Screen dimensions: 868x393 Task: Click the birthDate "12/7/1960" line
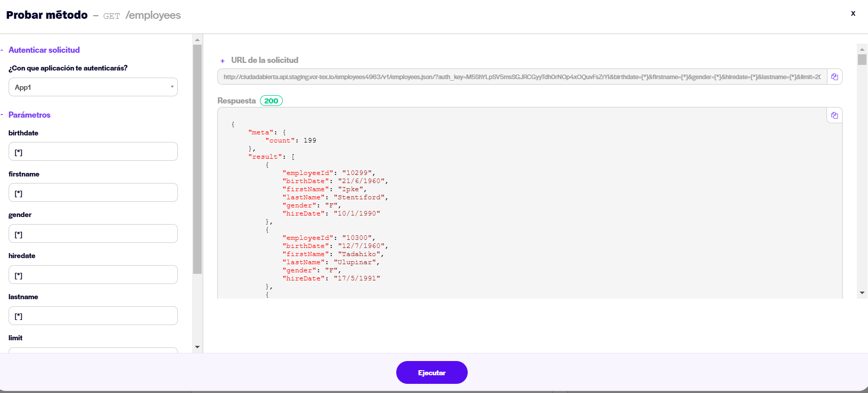335,246
